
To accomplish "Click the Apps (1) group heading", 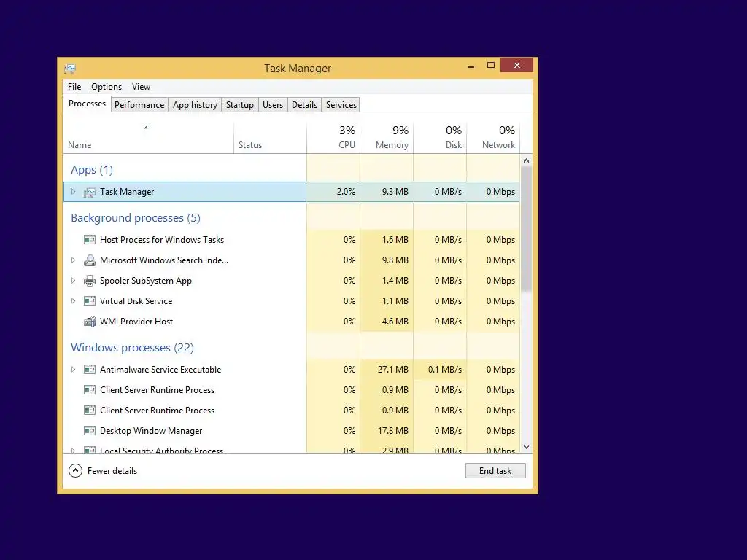I will (91, 169).
